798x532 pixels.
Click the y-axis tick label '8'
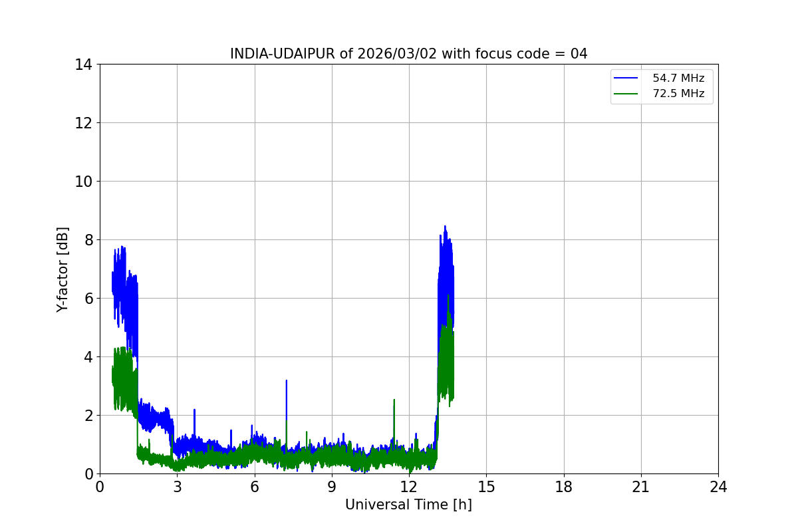pyautogui.click(x=88, y=240)
